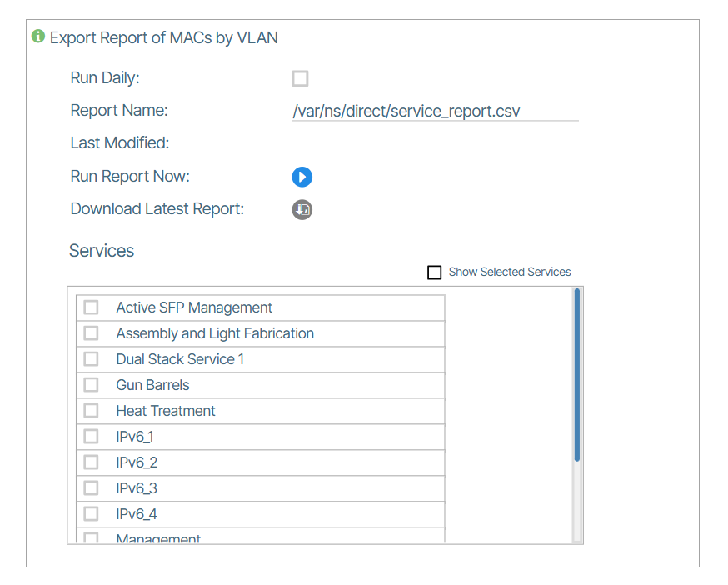Click the Download Latest Report icon
Viewport: 728px width, 585px height.
pyautogui.click(x=302, y=209)
